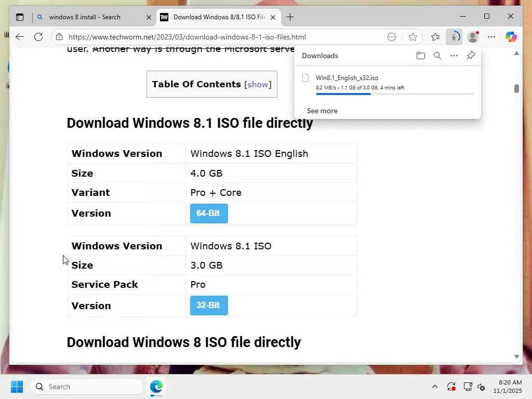Open the Favorites list icon
The width and height of the screenshot is (532, 399).
[435, 37]
